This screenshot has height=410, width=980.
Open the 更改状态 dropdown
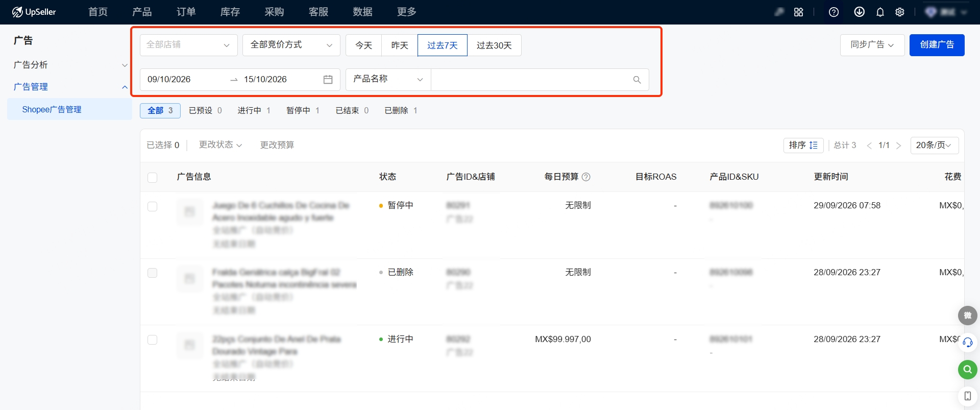(220, 145)
